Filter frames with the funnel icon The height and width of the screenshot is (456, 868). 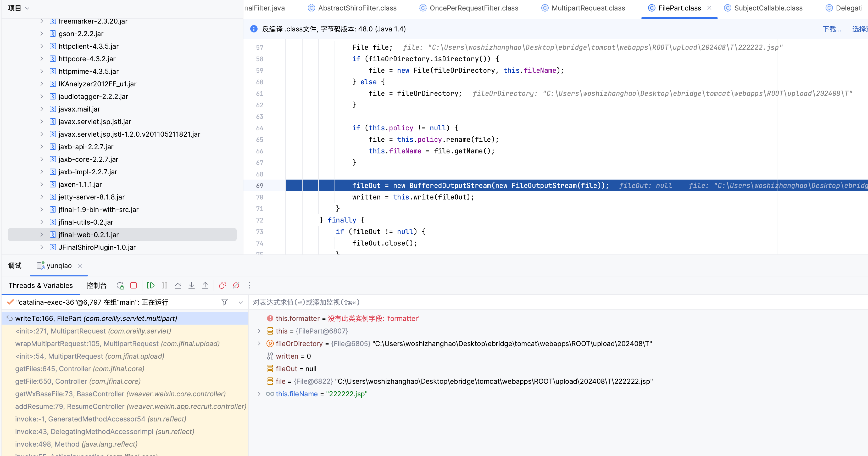224,302
